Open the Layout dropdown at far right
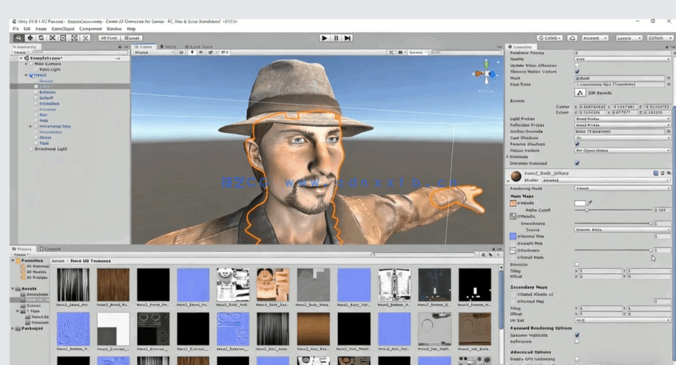676x365 pixels. click(x=659, y=38)
